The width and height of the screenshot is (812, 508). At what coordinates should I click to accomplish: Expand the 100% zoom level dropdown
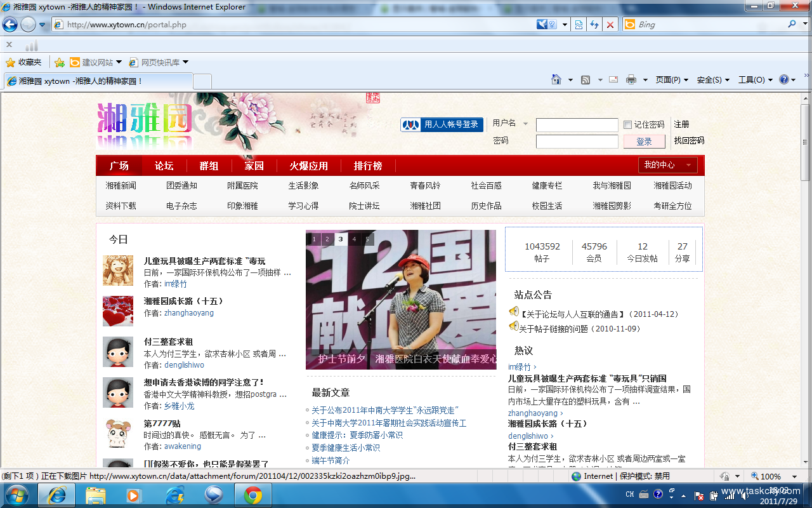click(x=794, y=476)
